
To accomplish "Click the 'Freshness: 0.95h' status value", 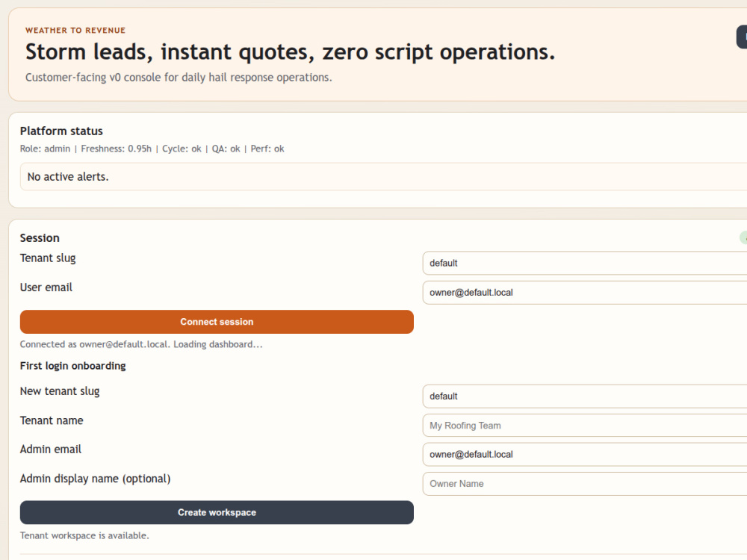I will 117,149.
